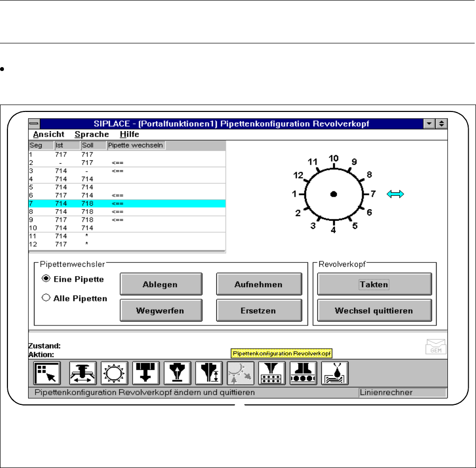Click the nozzle with downward arrow toolbar icon

(x=146, y=373)
